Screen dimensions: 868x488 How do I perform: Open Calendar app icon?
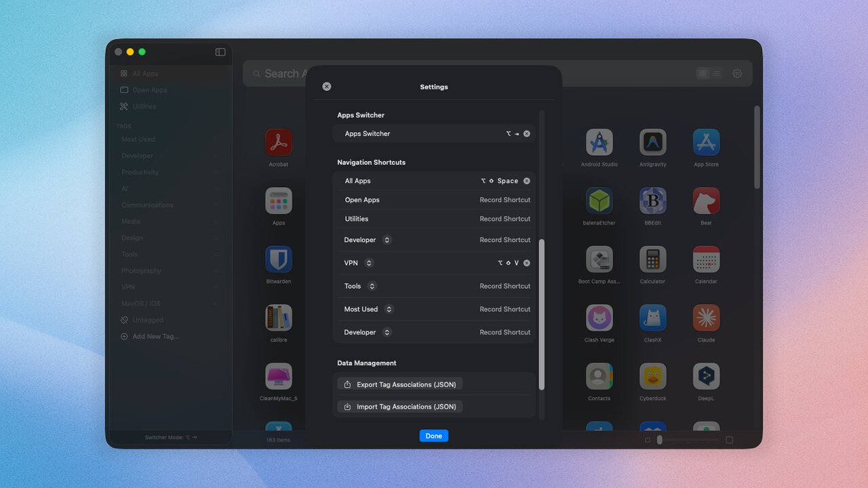706,260
